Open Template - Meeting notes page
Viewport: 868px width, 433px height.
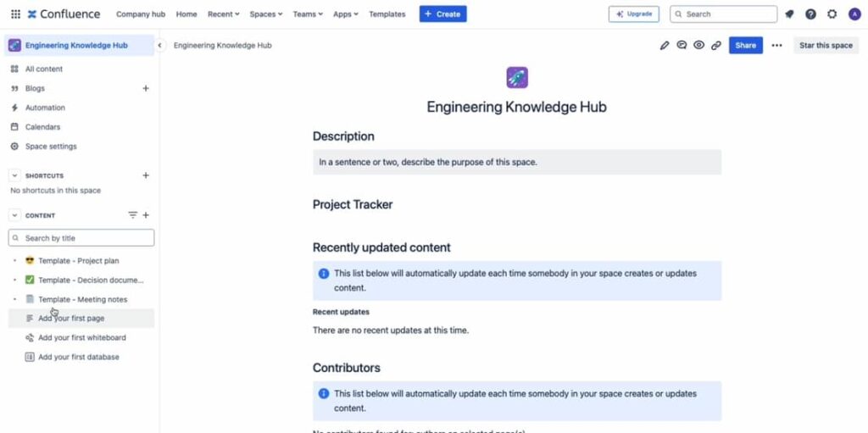click(82, 300)
